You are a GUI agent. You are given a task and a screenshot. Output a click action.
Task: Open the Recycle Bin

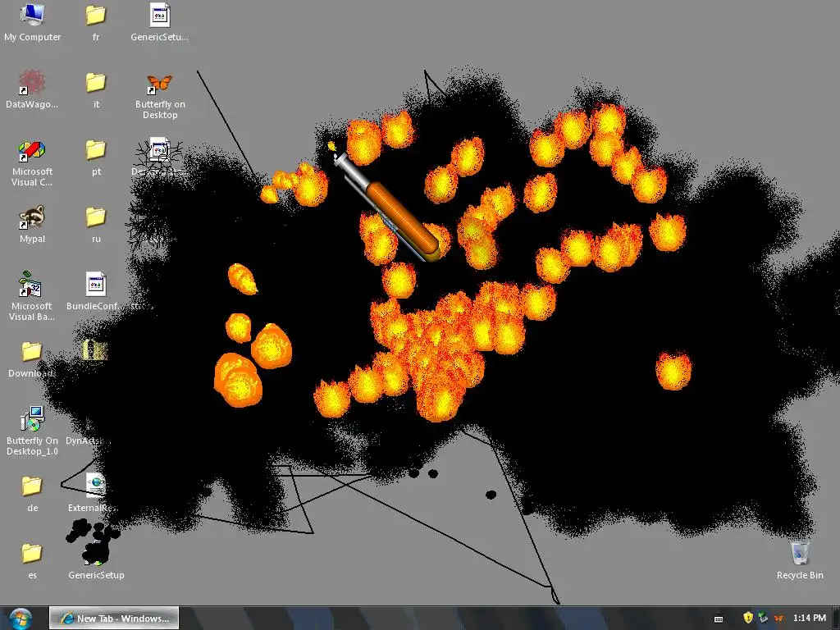(800, 560)
